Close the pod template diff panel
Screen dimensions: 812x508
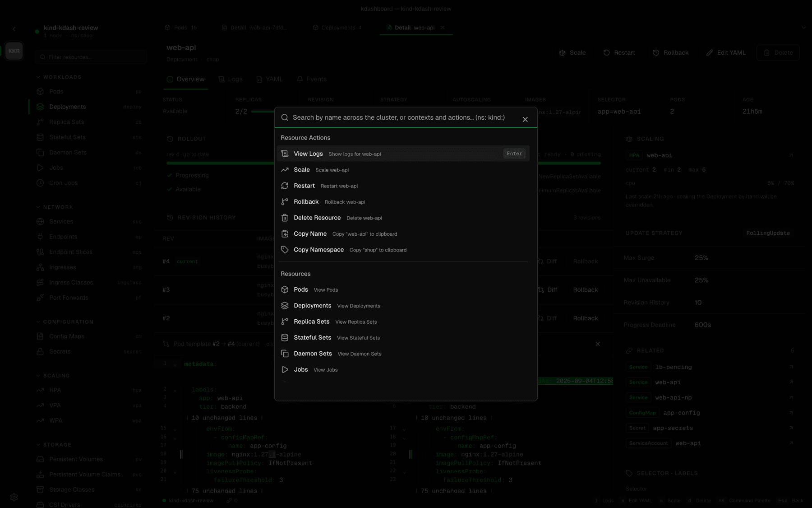click(598, 344)
